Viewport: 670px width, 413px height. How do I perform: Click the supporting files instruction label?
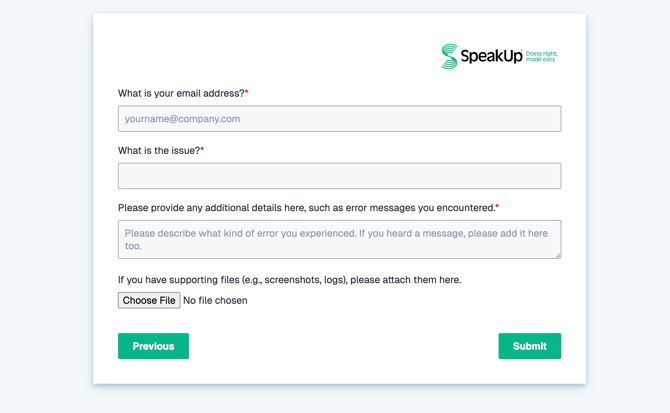289,280
